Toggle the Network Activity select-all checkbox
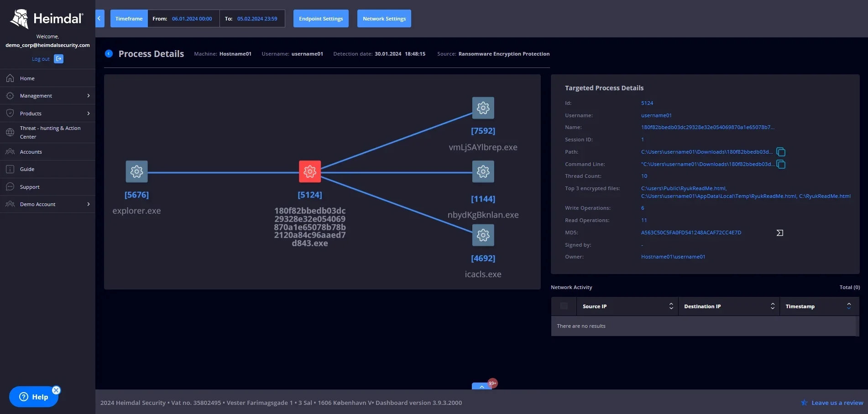This screenshot has height=414, width=868. [x=564, y=306]
